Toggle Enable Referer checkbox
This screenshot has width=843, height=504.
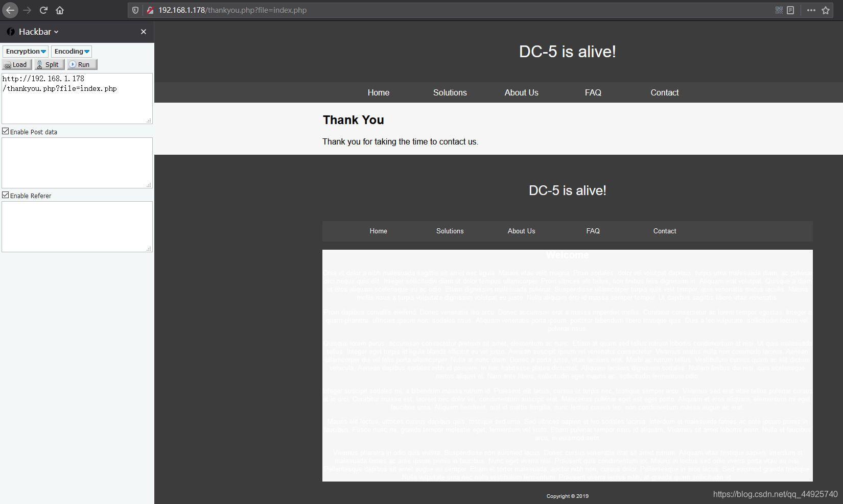click(6, 195)
